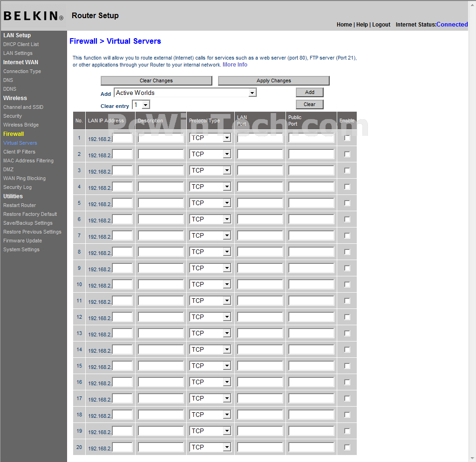Click the Public Port field in row 20
Screen dimensions: 476x462
pos(312,448)
